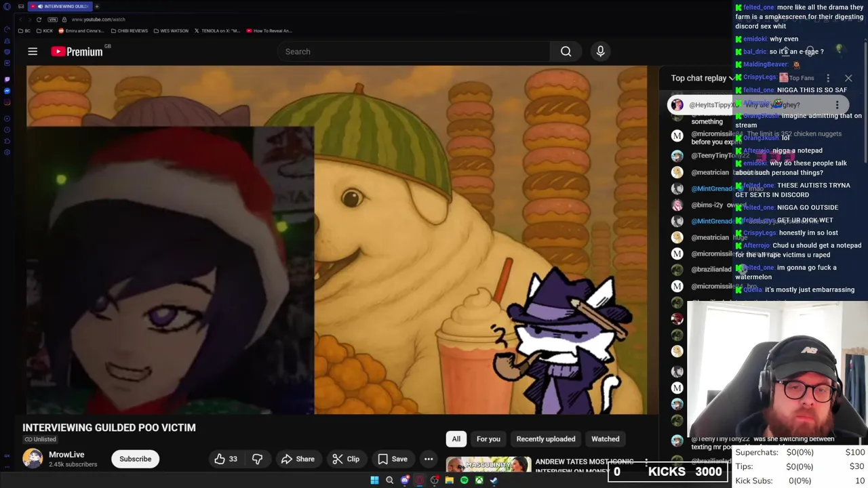The height and width of the screenshot is (488, 868).
Task: Open the YouTube hamburger guide menu
Action: click(x=33, y=52)
